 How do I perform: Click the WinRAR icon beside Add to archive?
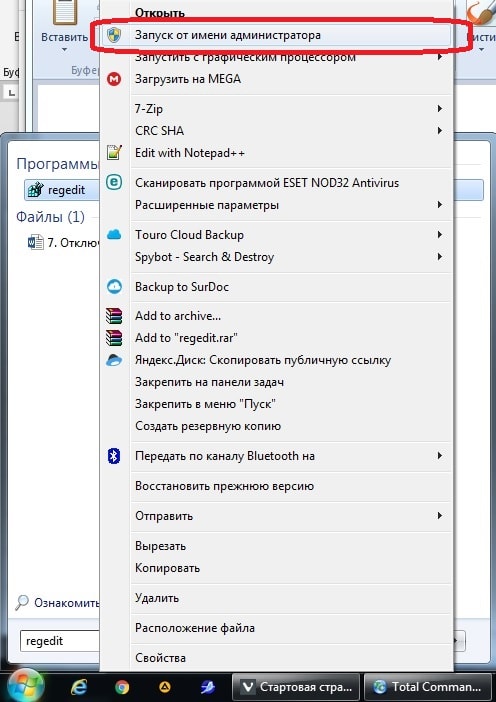point(114,316)
